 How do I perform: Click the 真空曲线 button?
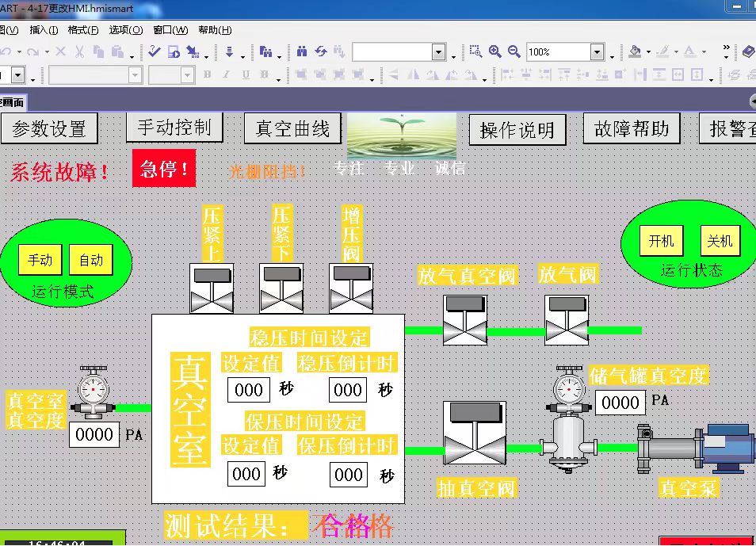tap(292, 128)
